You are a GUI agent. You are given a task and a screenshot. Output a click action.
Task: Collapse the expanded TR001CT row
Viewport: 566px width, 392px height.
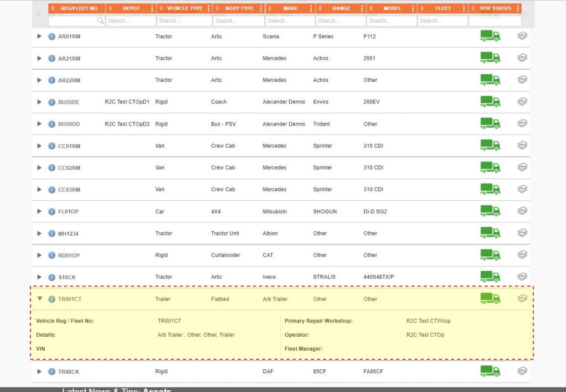tap(39, 298)
